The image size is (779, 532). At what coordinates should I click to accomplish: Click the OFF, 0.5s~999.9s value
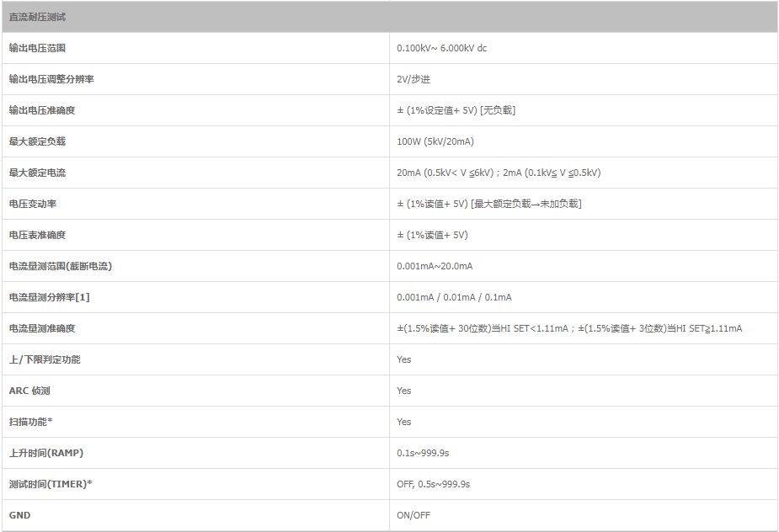(433, 484)
